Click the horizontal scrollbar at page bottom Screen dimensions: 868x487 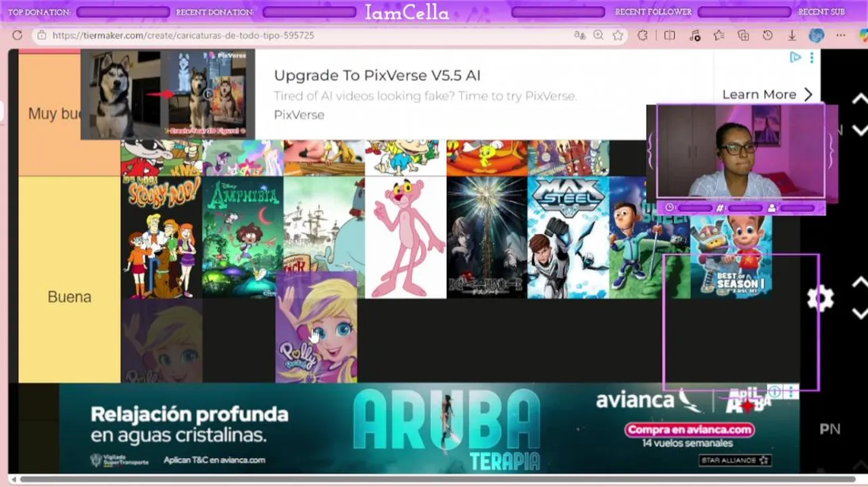[437, 480]
